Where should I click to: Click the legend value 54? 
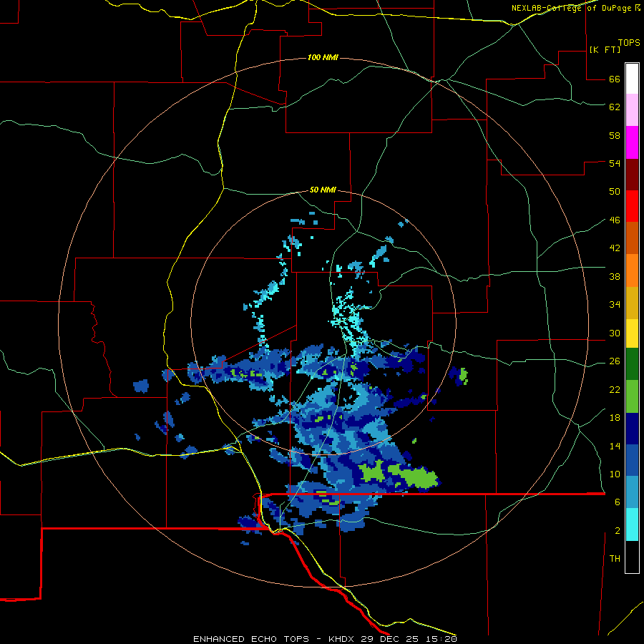[615, 163]
